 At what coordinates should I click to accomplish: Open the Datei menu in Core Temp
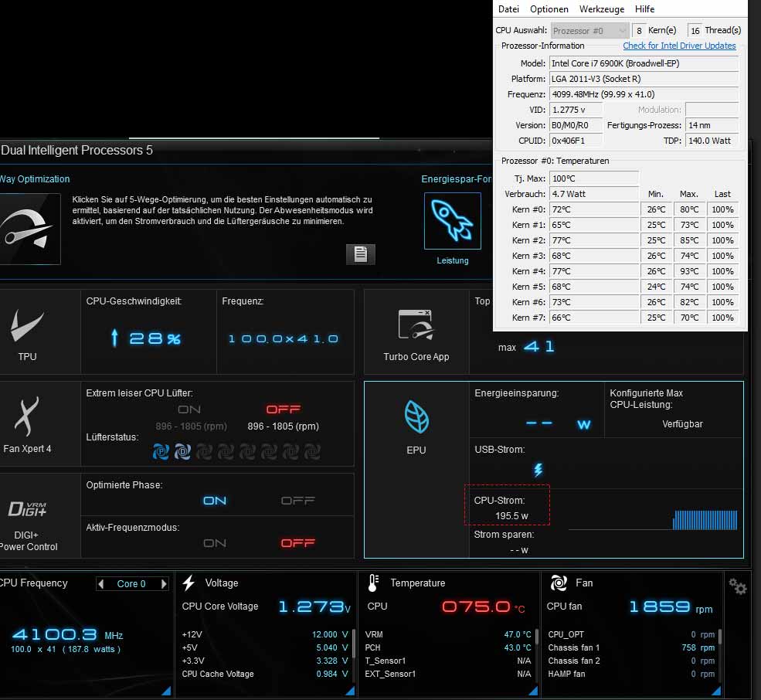(508, 8)
